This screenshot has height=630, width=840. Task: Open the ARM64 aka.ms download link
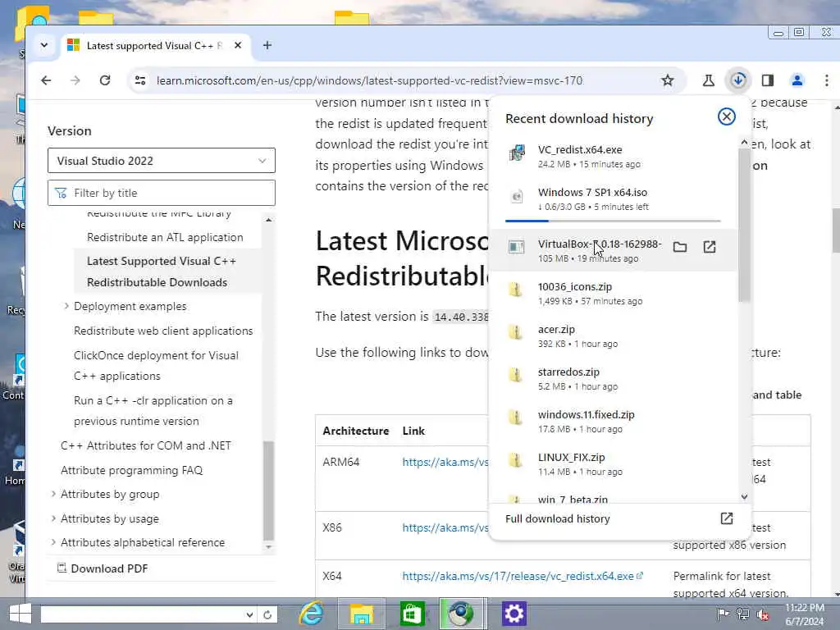(445, 462)
